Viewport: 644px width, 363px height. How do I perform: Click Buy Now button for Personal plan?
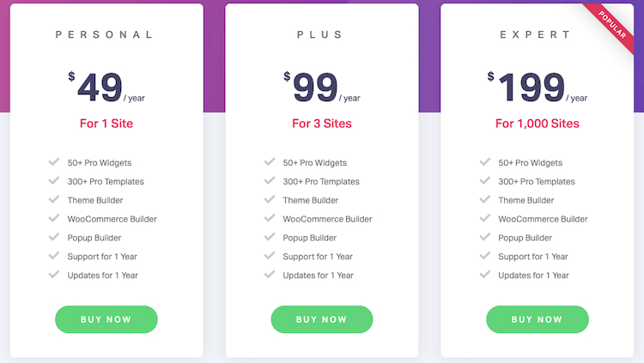106,319
